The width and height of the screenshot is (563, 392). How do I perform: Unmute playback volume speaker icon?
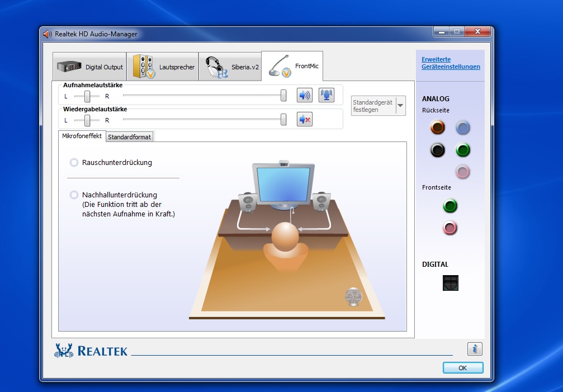tap(305, 119)
